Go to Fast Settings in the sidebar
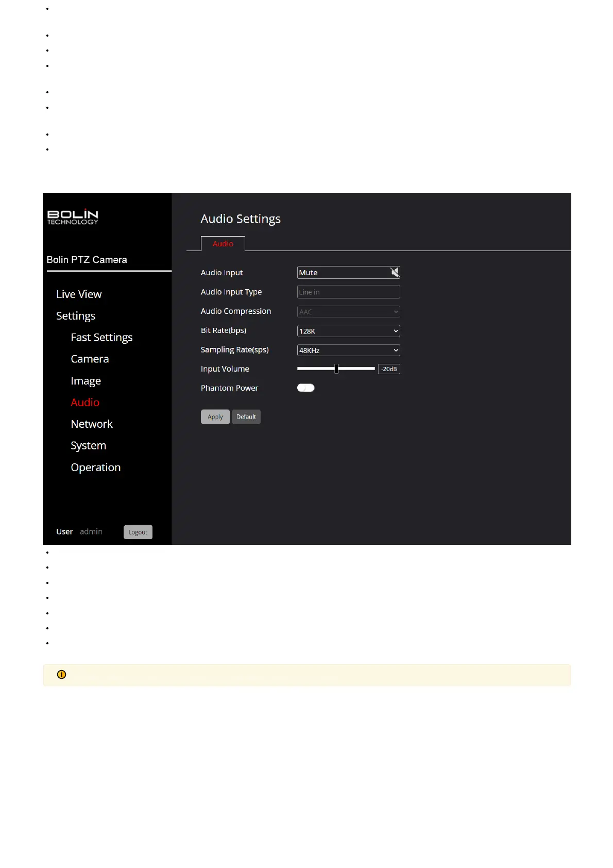Viewport: 613px width, 868px height. [x=101, y=338]
